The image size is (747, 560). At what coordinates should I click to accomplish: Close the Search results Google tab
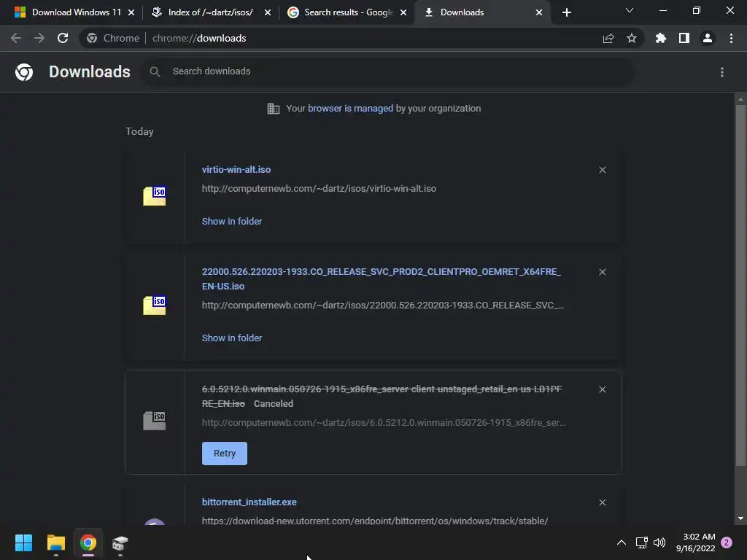click(403, 12)
